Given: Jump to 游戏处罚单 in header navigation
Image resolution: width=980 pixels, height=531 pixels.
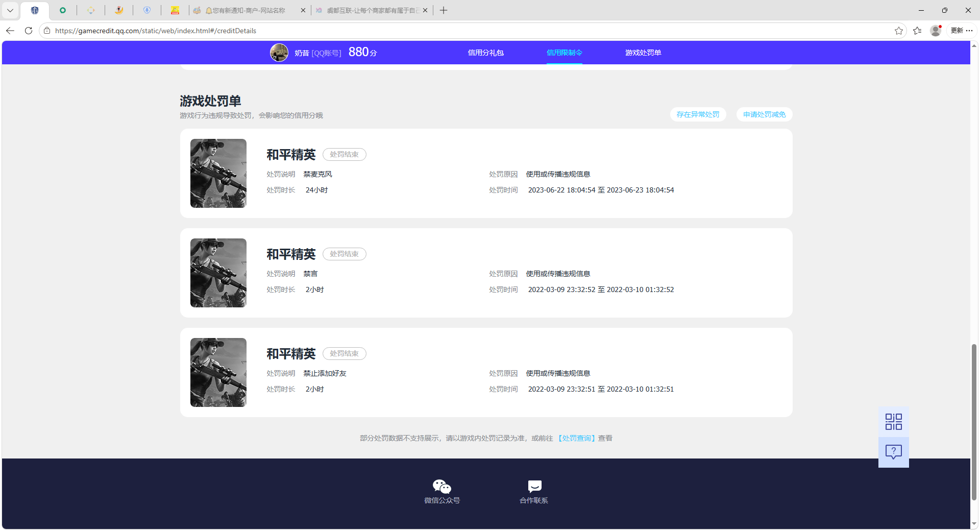Looking at the screenshot, I should pos(643,53).
